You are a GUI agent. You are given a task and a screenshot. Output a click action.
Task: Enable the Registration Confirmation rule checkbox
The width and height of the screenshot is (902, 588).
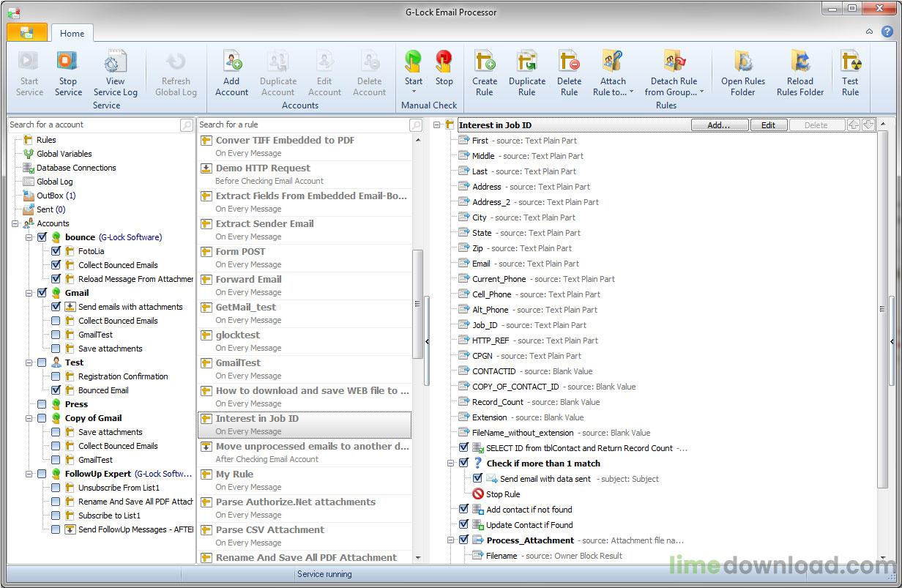click(55, 376)
